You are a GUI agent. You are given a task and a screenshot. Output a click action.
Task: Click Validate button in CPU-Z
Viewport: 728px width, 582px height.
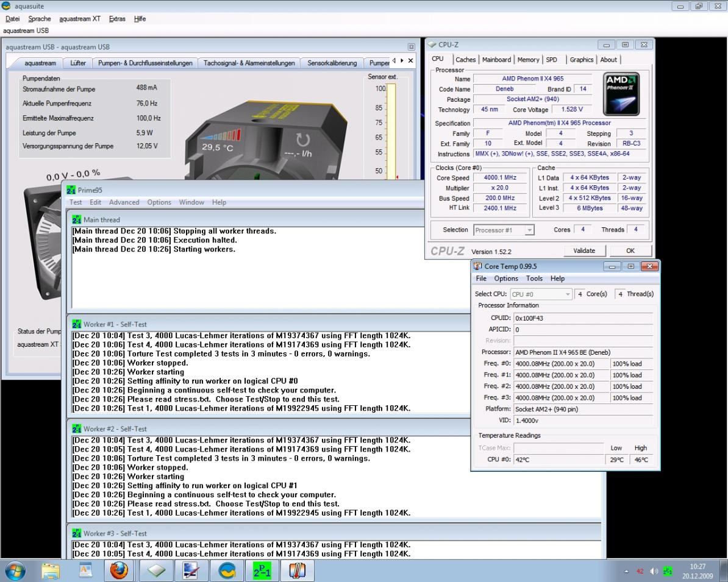pos(584,250)
